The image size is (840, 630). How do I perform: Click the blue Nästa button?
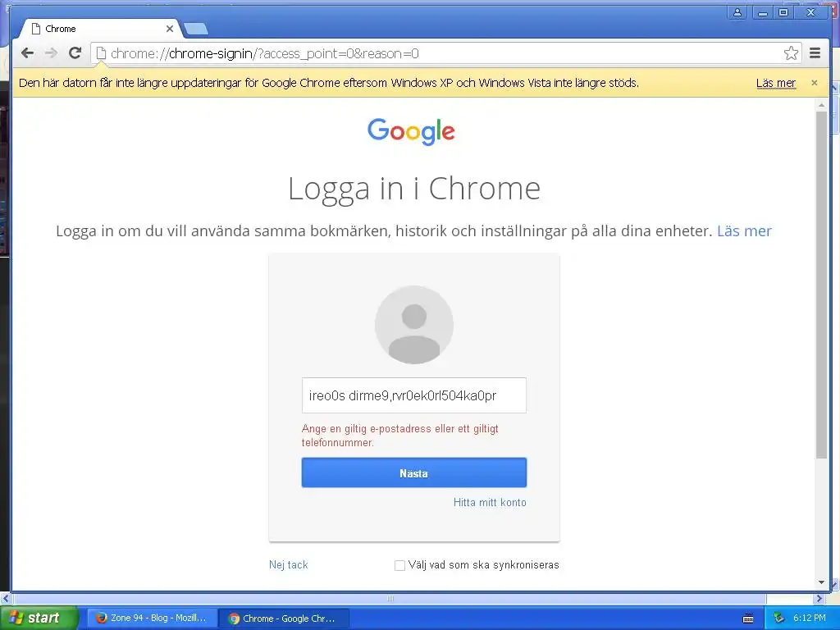414,472
